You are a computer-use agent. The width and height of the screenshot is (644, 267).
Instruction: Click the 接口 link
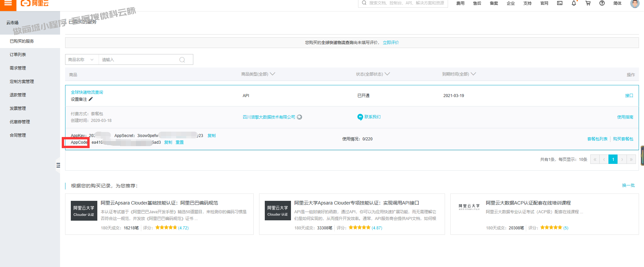(x=629, y=96)
